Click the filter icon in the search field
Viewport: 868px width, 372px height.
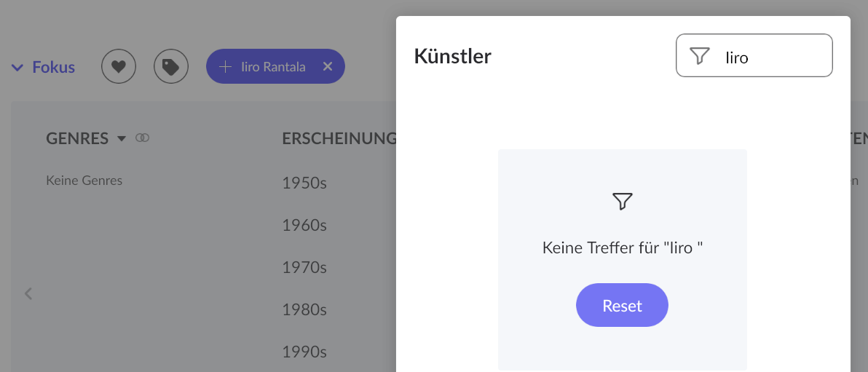pyautogui.click(x=699, y=56)
